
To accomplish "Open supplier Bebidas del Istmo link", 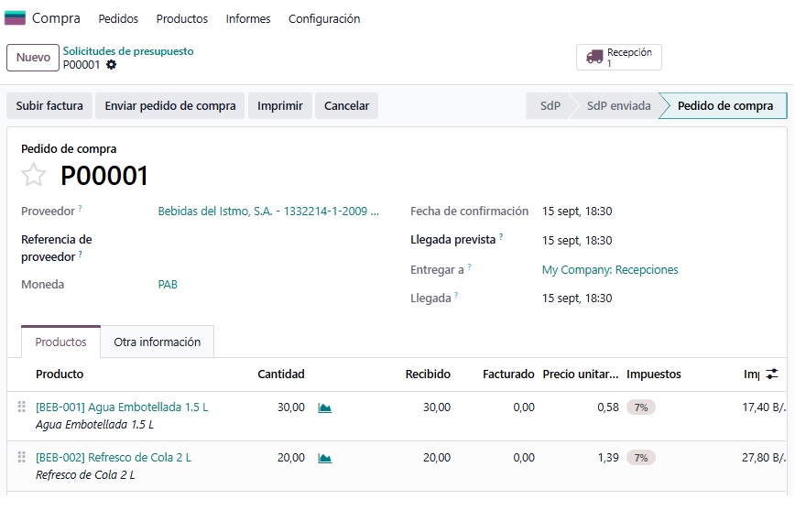I will tap(268, 212).
